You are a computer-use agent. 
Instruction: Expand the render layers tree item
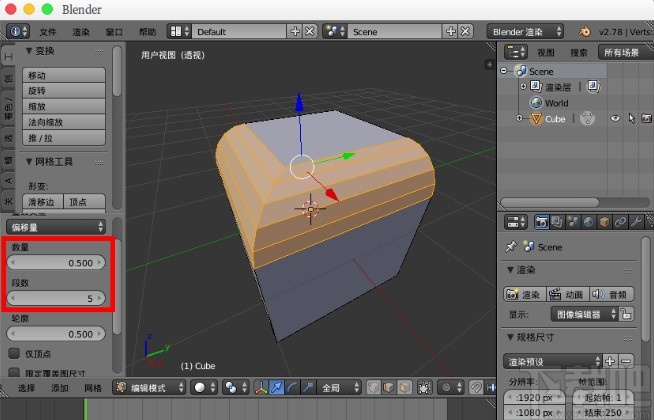click(x=523, y=86)
